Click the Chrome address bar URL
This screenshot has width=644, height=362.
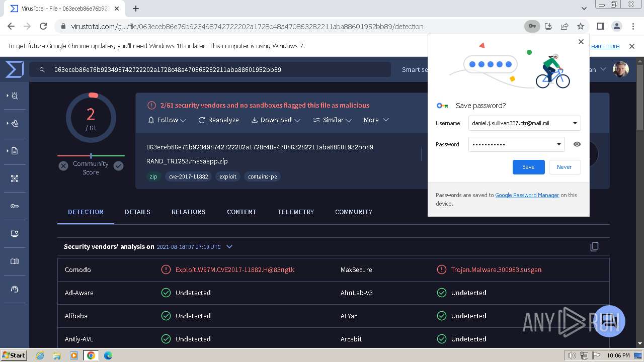coord(247,27)
